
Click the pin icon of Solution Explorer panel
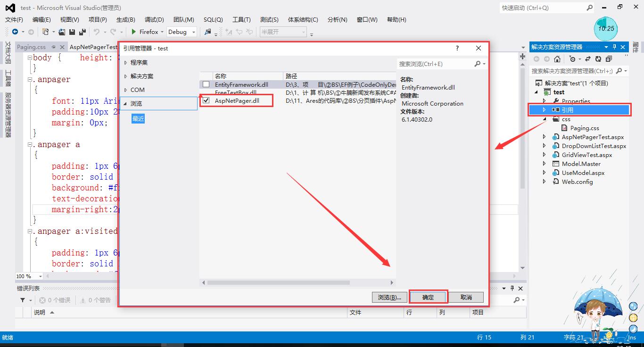[614, 47]
